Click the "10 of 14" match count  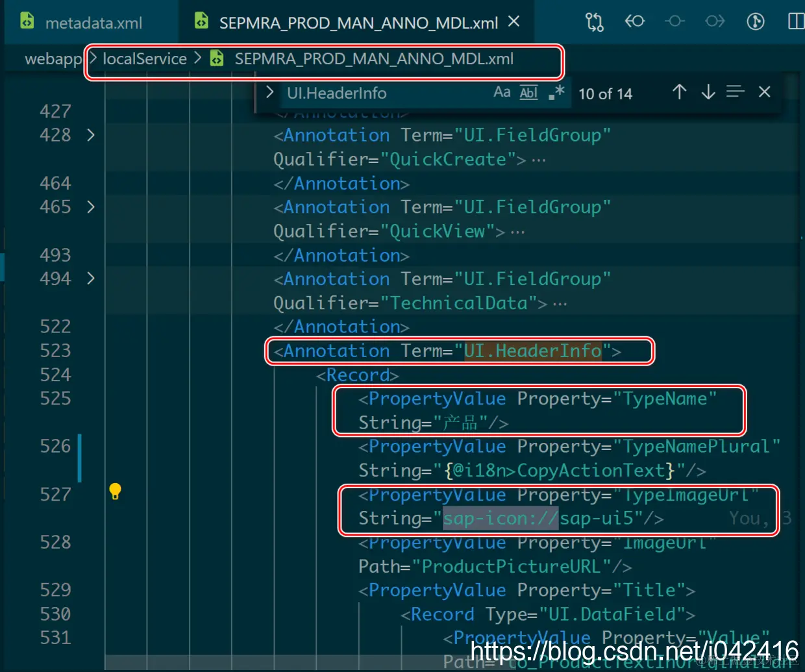pos(605,94)
